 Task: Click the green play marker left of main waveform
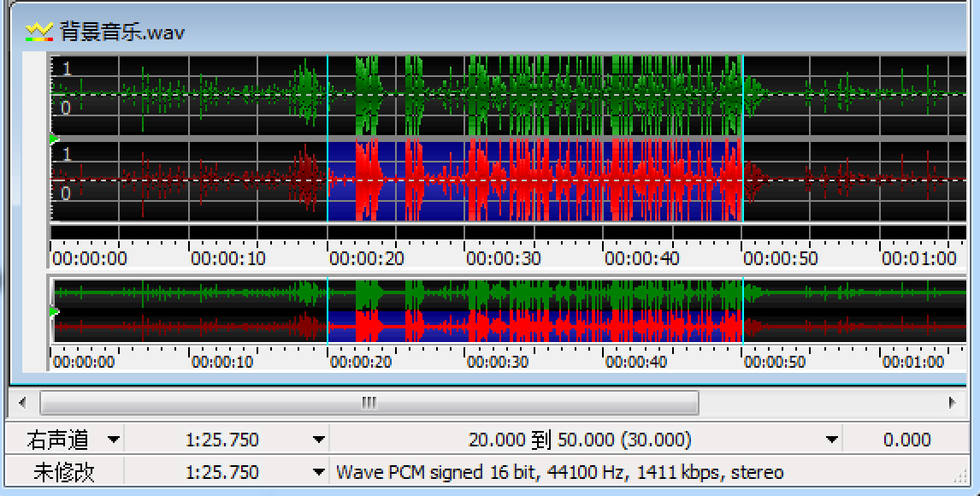54,139
